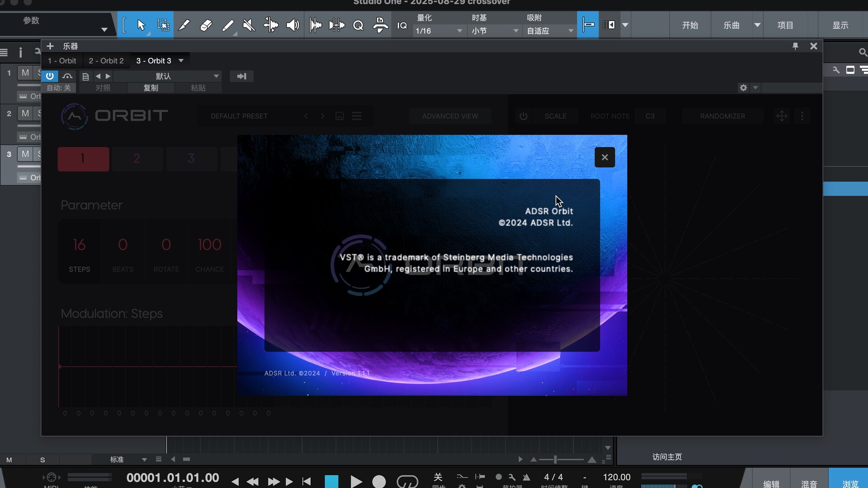Close the Orbit about dialog
868x488 pixels.
click(604, 157)
